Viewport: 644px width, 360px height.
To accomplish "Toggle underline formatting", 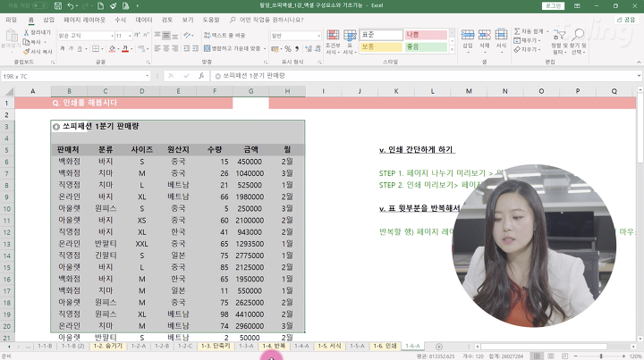I will (x=80, y=49).
